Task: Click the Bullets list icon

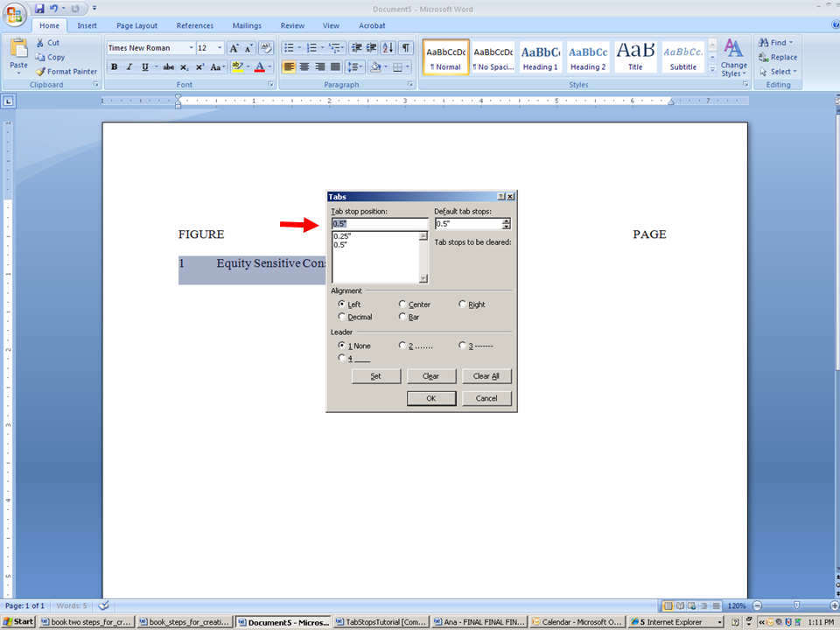Action: coord(288,48)
